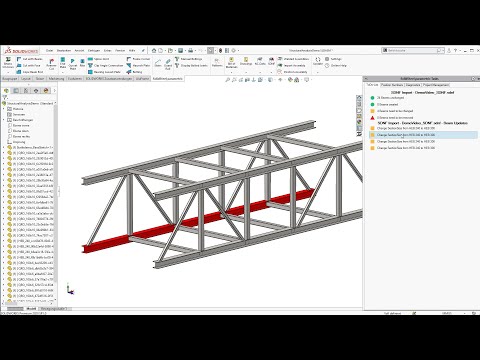Select the Haunch Plate tool
Image resolution: width=480 pixels, height=360 pixels.
pos(138,65)
